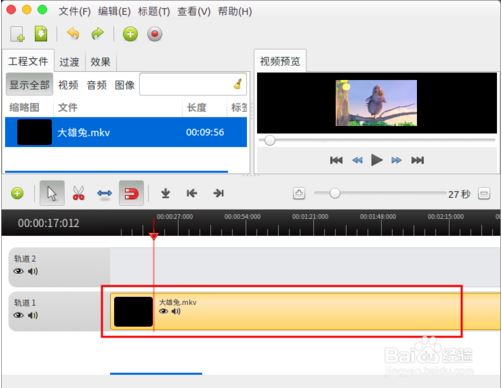Mute audio speaker on 轨道 1
The height and width of the screenshot is (388, 502).
pyautogui.click(x=33, y=315)
